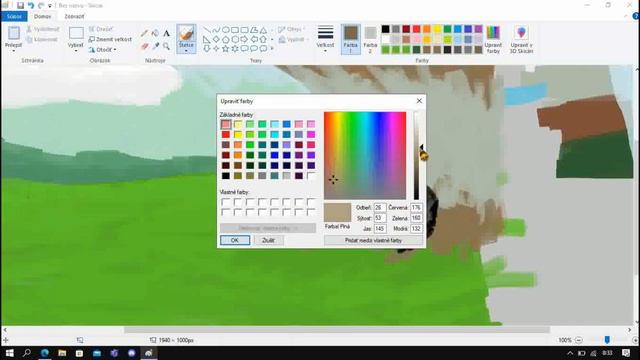Pick the diamond shape in shapes gallery
This screenshot has height=360, width=640.
[x=216, y=39]
